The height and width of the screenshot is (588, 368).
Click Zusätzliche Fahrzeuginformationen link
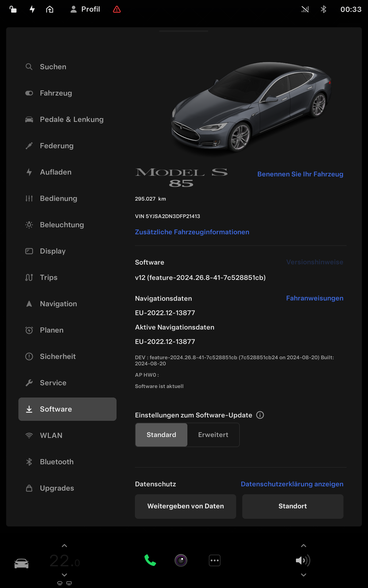[x=192, y=232]
